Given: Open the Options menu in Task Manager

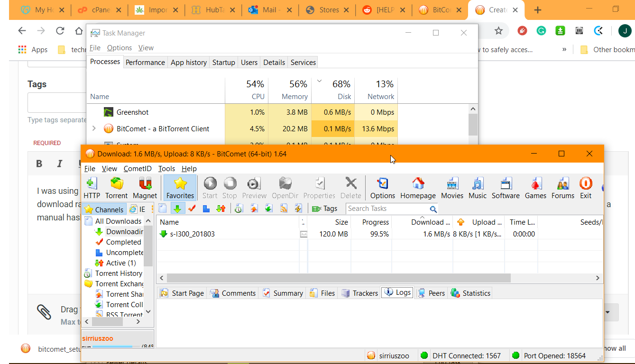Looking at the screenshot, I should 120,48.
